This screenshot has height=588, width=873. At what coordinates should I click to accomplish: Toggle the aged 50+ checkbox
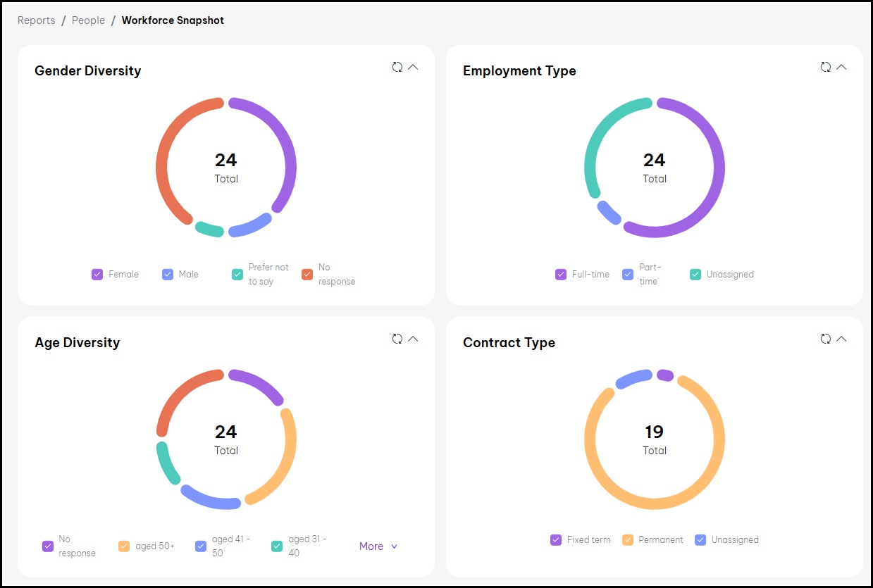pyautogui.click(x=124, y=546)
